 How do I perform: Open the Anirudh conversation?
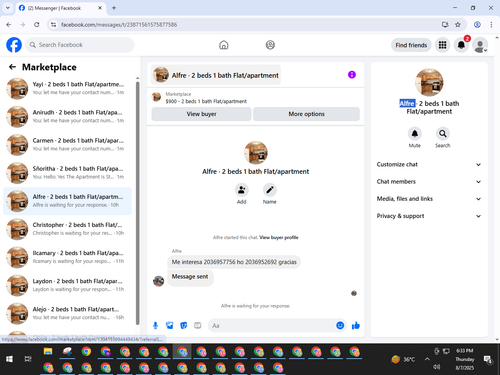coord(68,117)
